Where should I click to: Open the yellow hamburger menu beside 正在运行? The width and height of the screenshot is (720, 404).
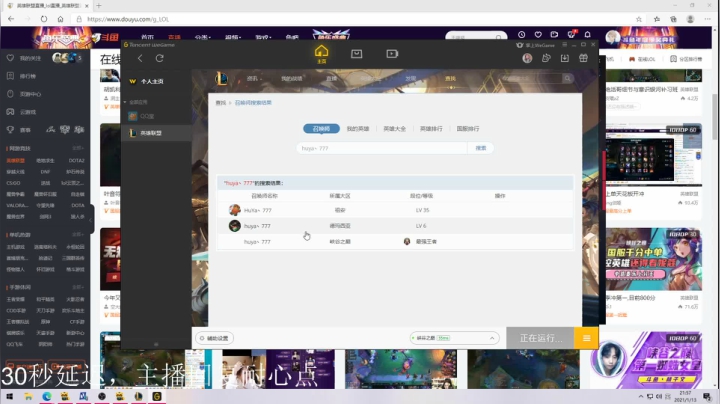[586, 338]
